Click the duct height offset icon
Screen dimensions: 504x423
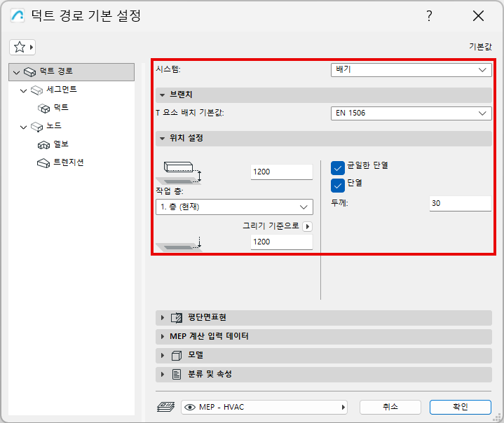[179, 173]
